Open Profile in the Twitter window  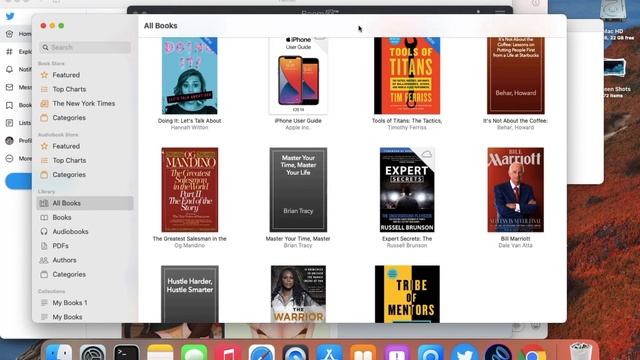pos(18,141)
